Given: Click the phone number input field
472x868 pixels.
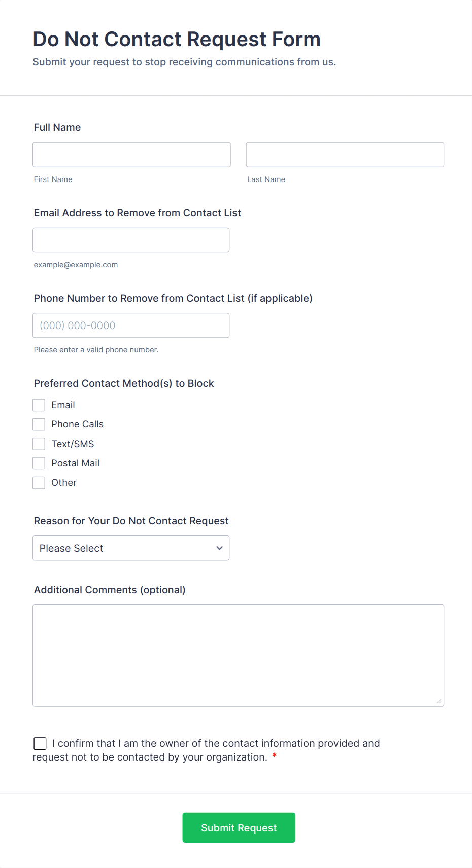Looking at the screenshot, I should click(131, 325).
